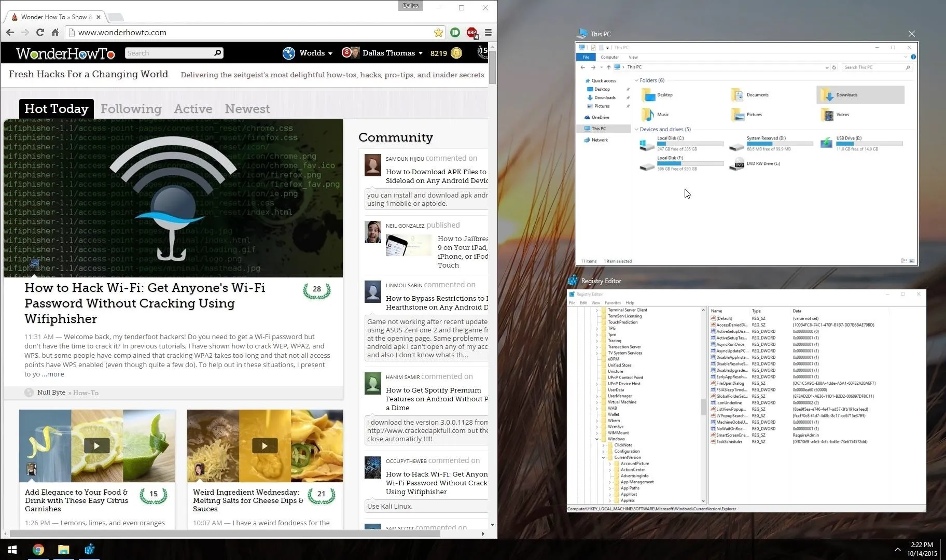Click the green extension icon beside the star
Viewport: 946px width, 560px height.
[x=455, y=33]
